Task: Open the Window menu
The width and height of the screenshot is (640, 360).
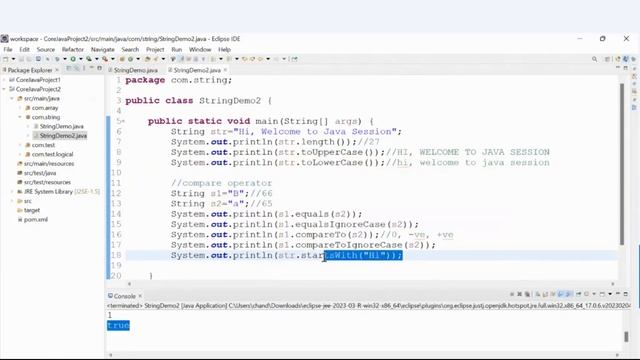Action: tap(200, 49)
